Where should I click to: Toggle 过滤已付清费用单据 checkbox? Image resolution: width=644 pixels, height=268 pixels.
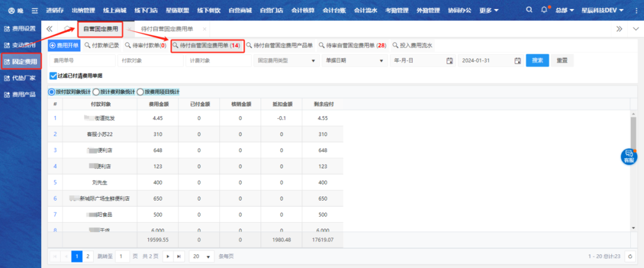[54, 76]
